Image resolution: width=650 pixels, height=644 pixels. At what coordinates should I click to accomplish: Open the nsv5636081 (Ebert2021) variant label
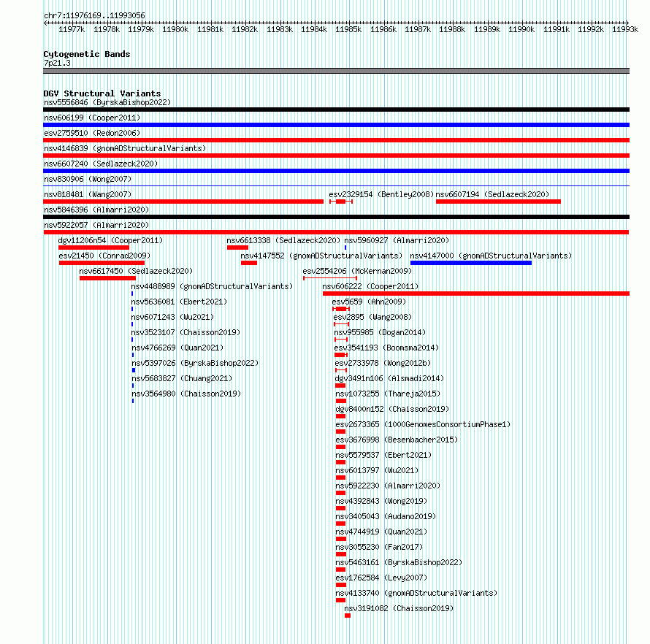(x=179, y=302)
